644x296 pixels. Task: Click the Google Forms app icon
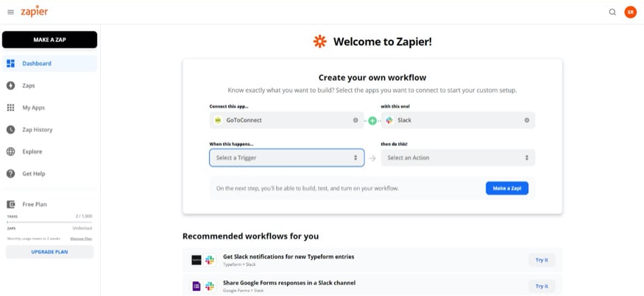coord(197,286)
